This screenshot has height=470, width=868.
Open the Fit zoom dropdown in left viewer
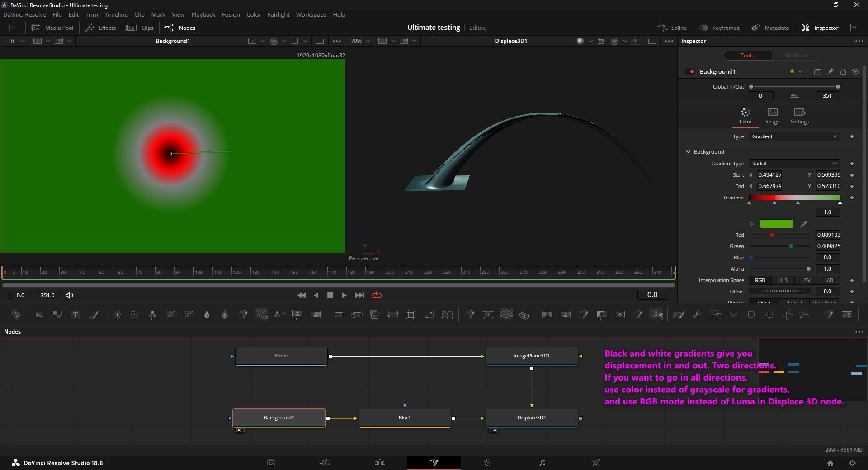coord(16,41)
